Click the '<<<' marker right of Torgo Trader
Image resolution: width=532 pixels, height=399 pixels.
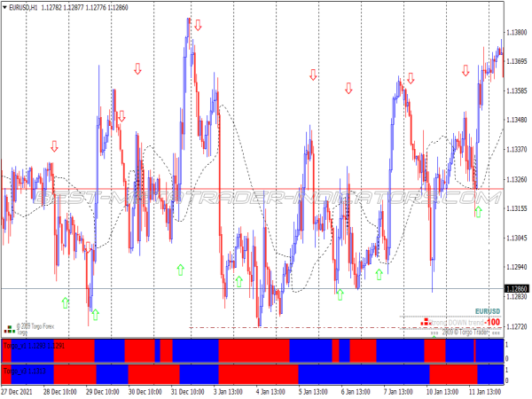tap(496, 332)
